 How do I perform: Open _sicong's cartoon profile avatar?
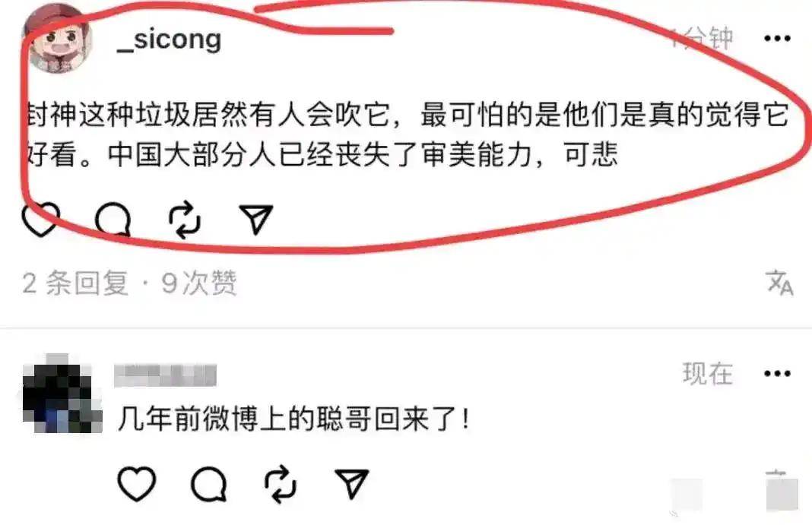(x=58, y=39)
